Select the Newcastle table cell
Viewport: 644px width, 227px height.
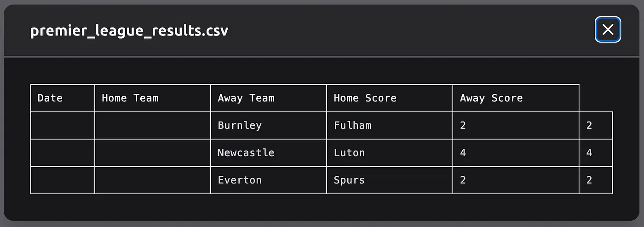click(x=269, y=153)
